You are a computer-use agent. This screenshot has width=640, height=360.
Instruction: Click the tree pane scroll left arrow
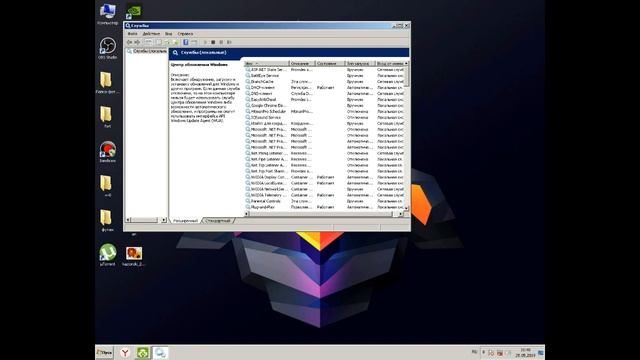tap(128, 220)
